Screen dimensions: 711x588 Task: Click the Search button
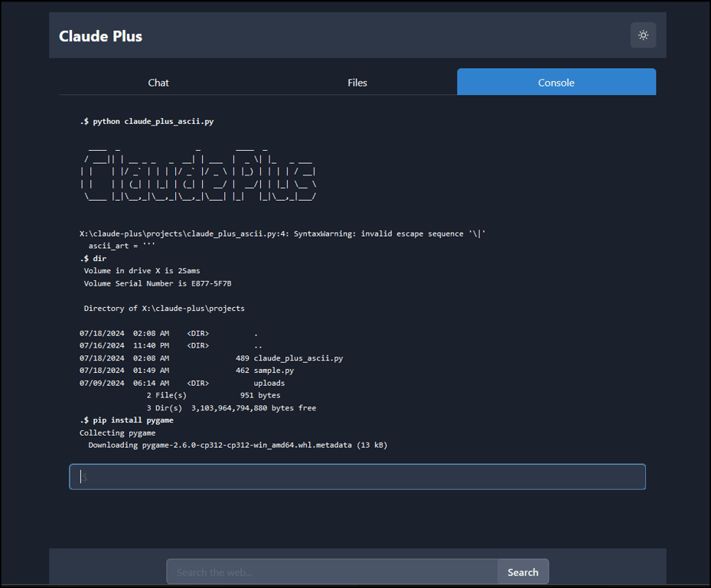click(523, 572)
